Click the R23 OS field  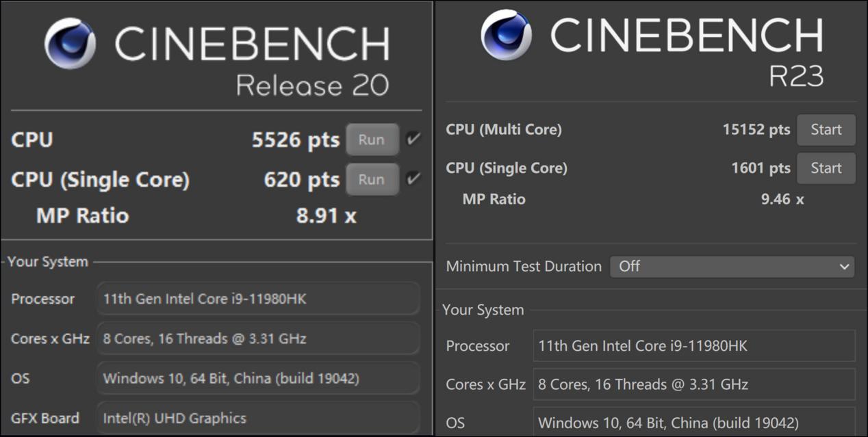tap(693, 423)
